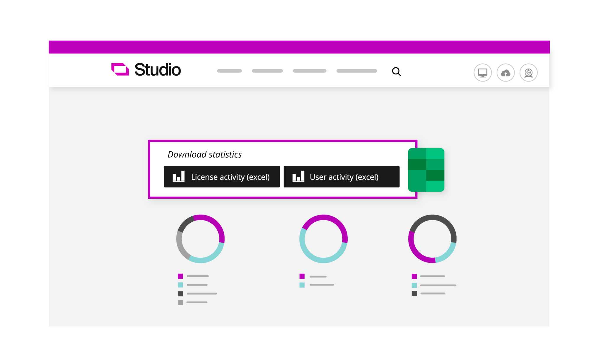This screenshot has height=364, width=605.
Task: Click the cloud upload icon
Action: pyautogui.click(x=506, y=73)
